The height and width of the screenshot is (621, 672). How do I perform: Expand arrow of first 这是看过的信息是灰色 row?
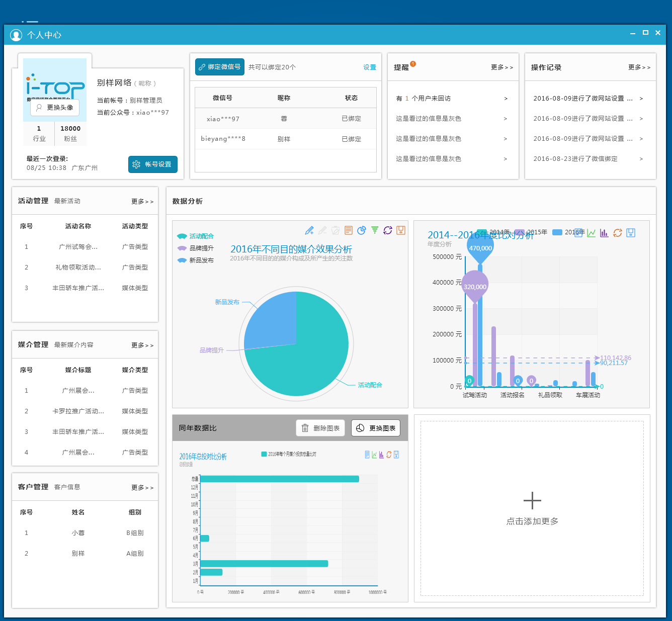coord(506,119)
